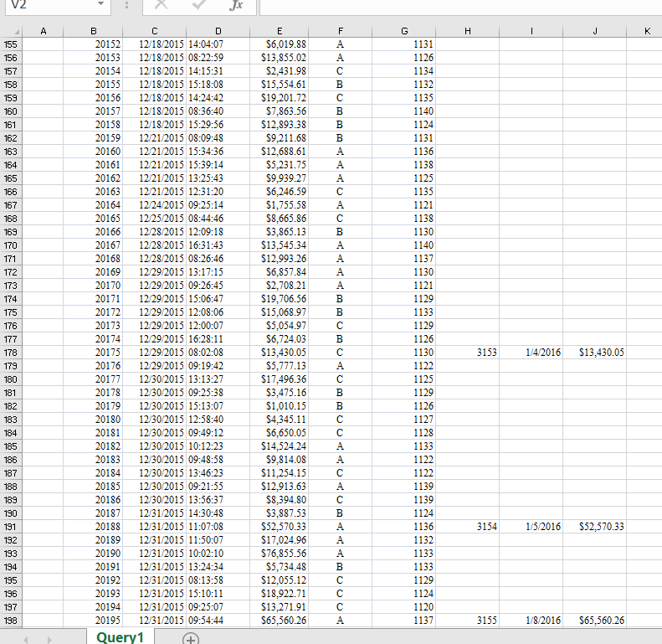662x644 pixels.
Task: Click cell with value 20181
Action: point(93,433)
